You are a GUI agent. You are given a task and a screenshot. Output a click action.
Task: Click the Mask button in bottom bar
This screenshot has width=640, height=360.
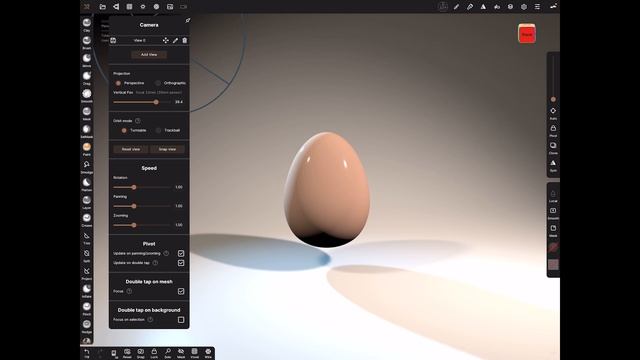pyautogui.click(x=181, y=353)
